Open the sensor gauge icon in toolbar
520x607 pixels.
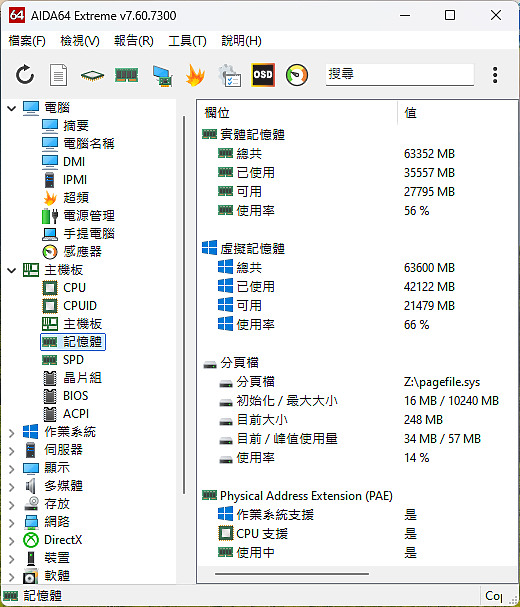(297, 75)
